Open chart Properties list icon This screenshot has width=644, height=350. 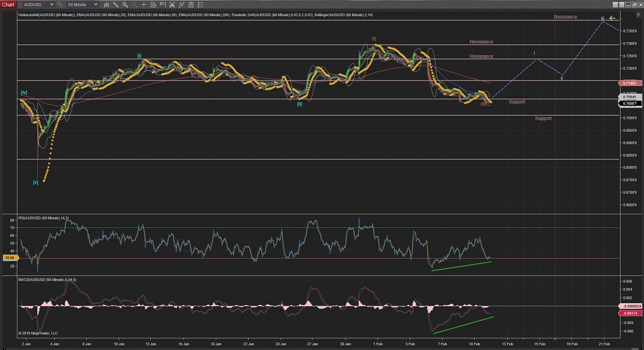pos(199,4)
